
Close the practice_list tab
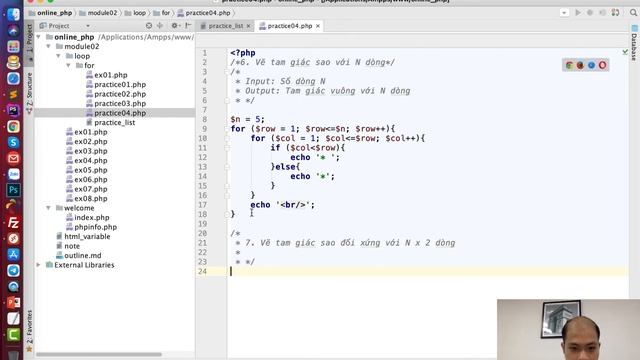pyautogui.click(x=249, y=26)
